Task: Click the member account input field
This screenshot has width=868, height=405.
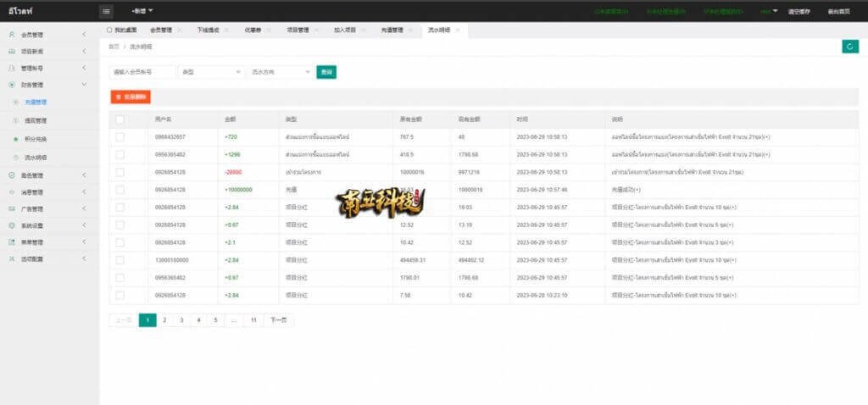Action: (143, 72)
